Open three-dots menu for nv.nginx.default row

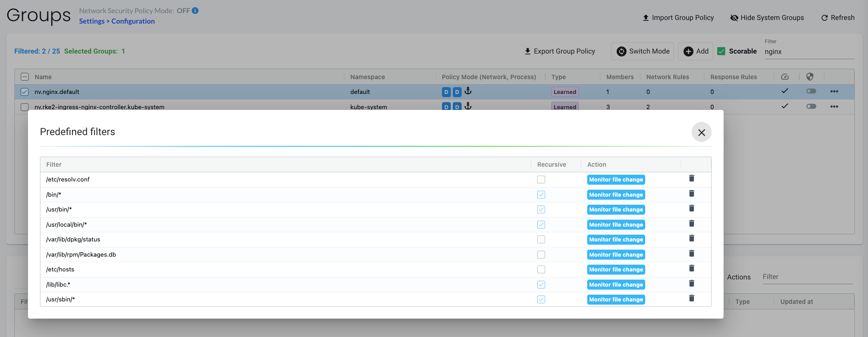point(834,92)
